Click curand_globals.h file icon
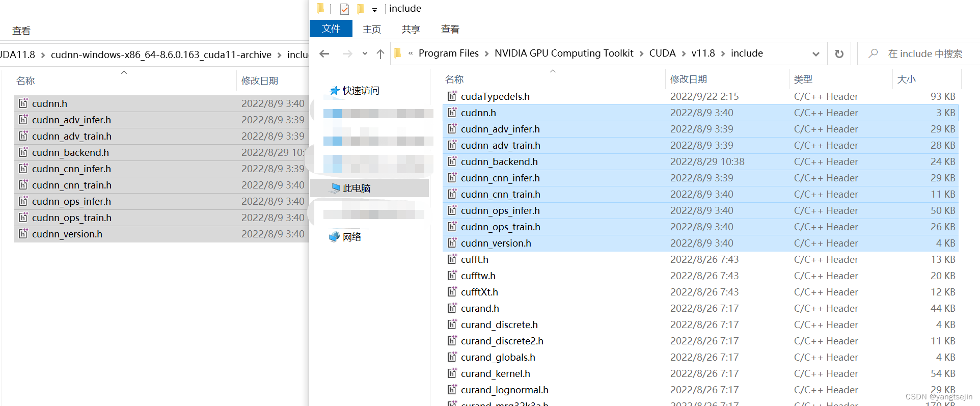The height and width of the screenshot is (406, 980). tap(452, 357)
